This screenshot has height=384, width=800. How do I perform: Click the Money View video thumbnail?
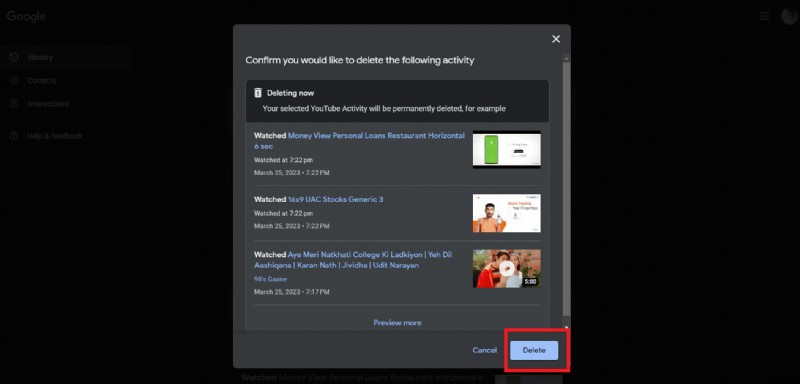(x=507, y=149)
